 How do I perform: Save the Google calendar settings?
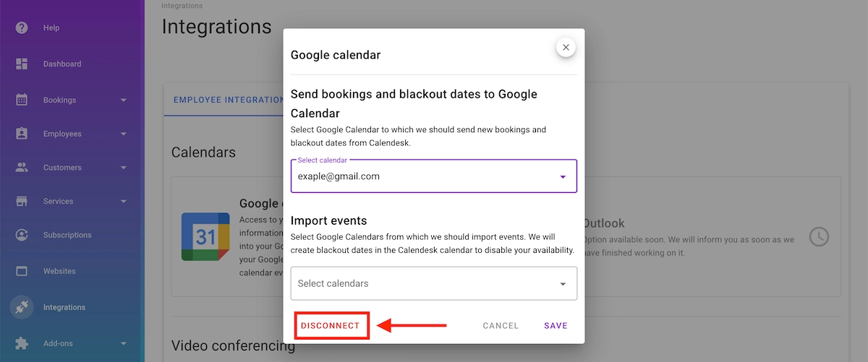pyautogui.click(x=556, y=326)
